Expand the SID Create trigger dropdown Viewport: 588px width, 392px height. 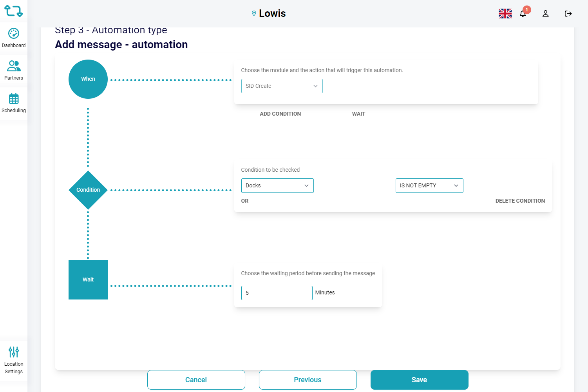pos(282,86)
